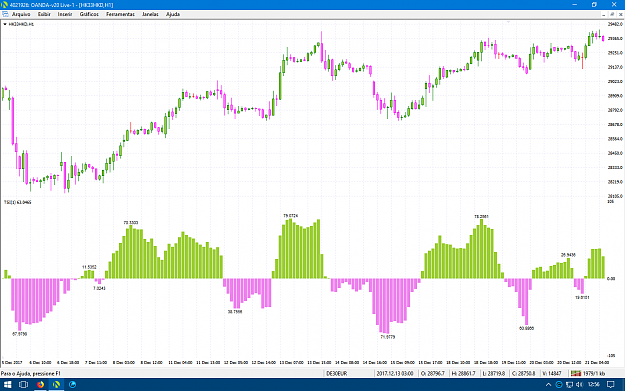625x391 pixels.
Task: Click the 8 Dec 03:00 time axis label
Action: pos(124,363)
